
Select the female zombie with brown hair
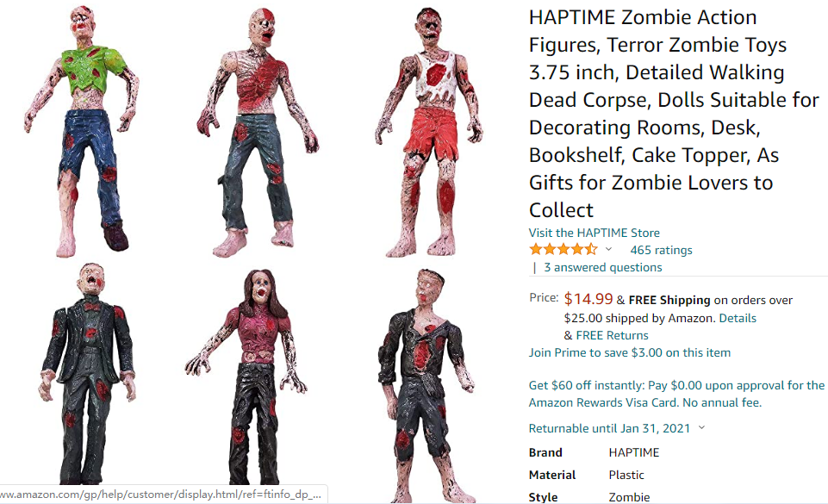tap(246, 376)
